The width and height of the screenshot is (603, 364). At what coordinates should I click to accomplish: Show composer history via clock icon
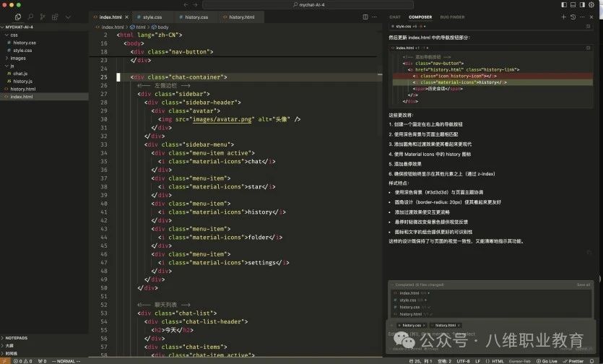click(x=573, y=17)
